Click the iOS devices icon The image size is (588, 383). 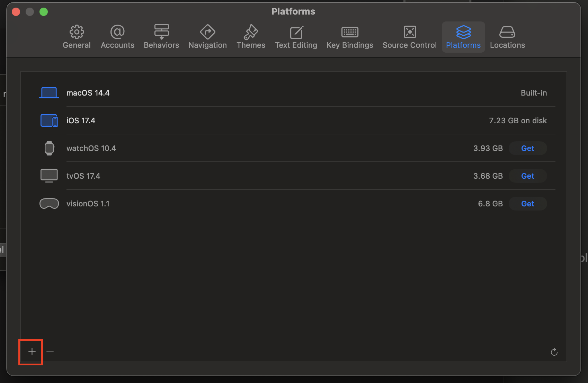(49, 121)
